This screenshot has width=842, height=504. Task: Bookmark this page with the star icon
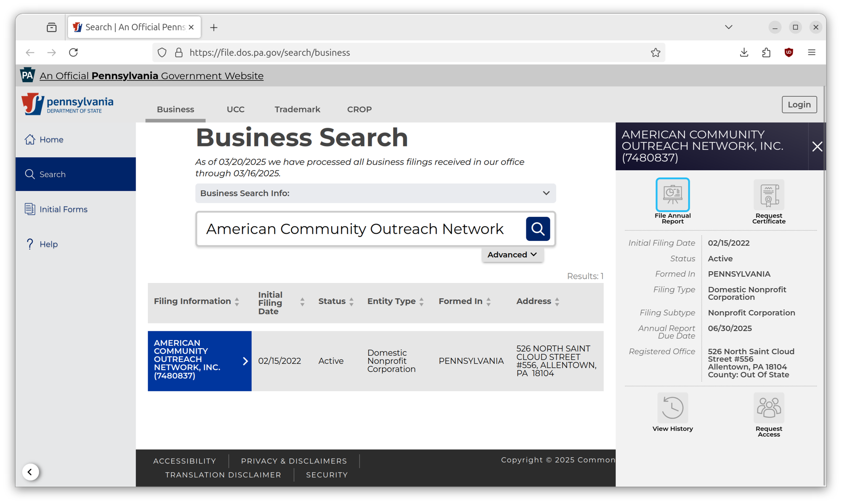pyautogui.click(x=655, y=53)
